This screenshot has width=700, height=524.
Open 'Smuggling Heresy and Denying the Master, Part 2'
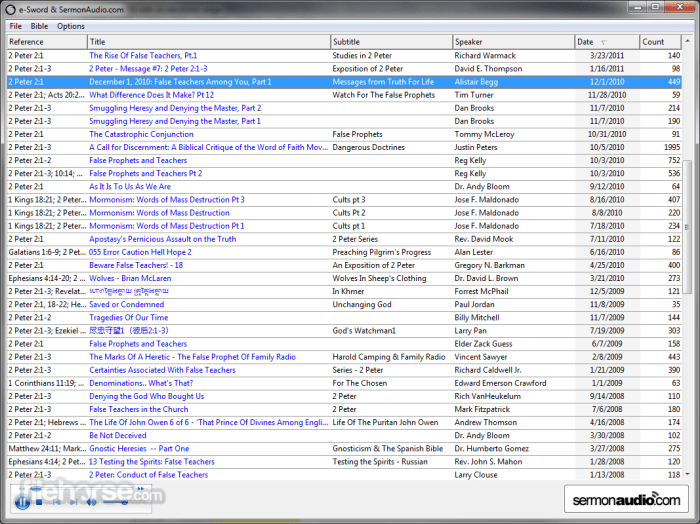click(175, 108)
